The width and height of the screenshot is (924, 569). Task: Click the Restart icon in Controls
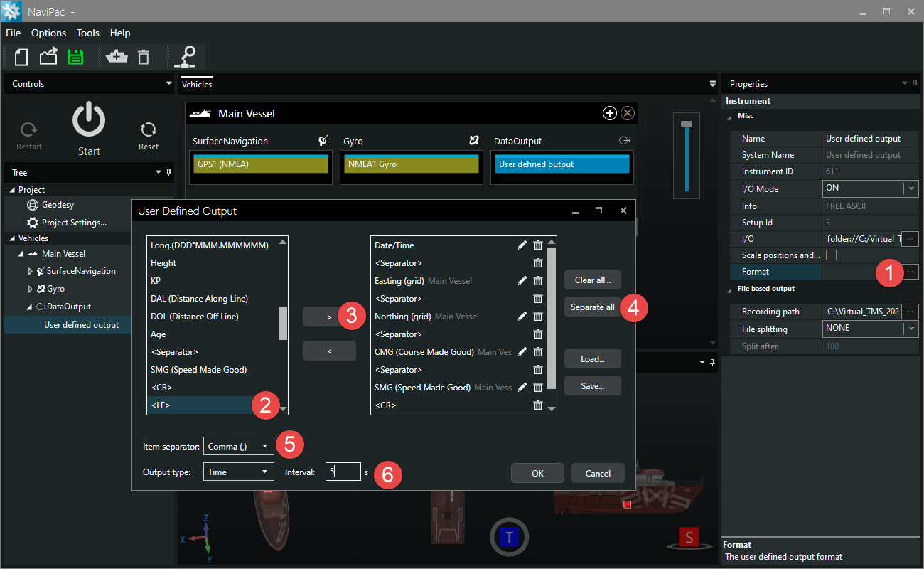pos(28,129)
